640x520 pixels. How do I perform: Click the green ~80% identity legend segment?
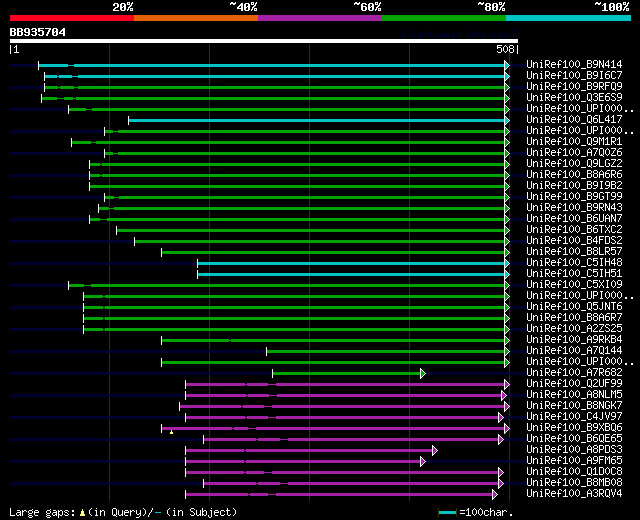point(444,18)
